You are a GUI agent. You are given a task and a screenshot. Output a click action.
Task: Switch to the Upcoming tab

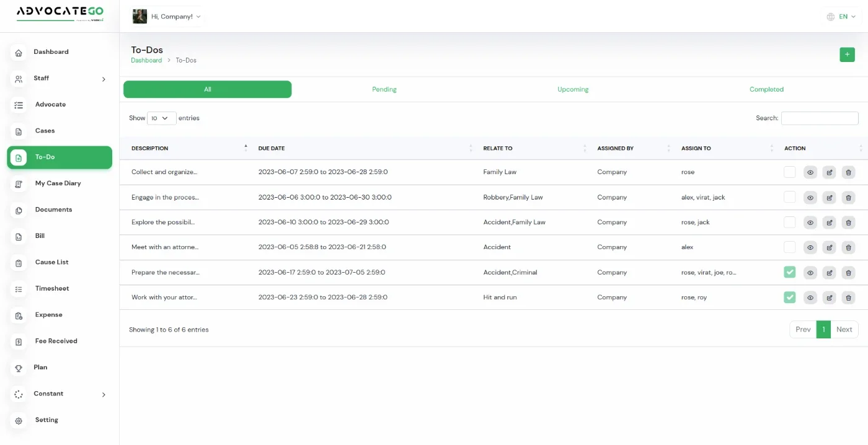(573, 89)
